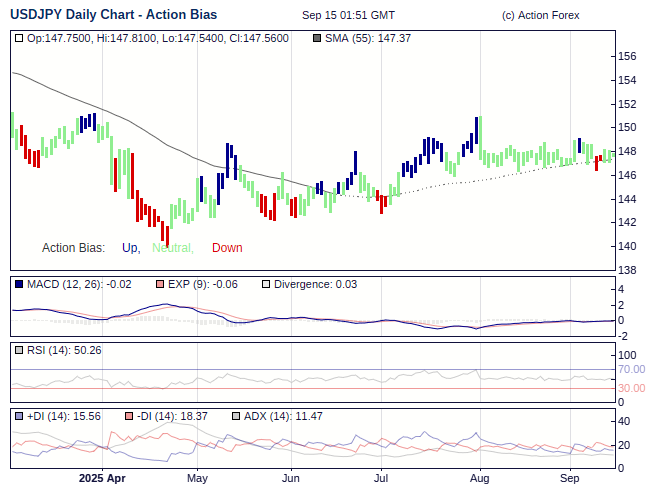
Task: Click the RSI 70.00 overbought level label
Action: (x=631, y=369)
